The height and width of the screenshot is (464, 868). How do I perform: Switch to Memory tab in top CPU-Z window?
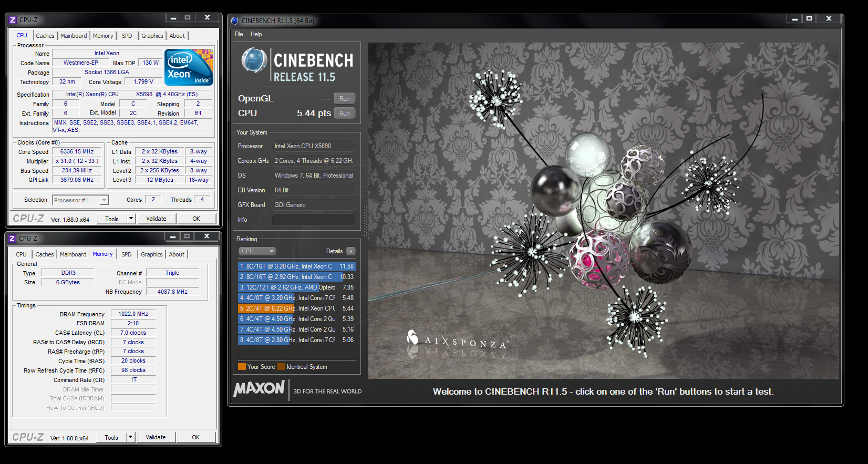tap(103, 36)
